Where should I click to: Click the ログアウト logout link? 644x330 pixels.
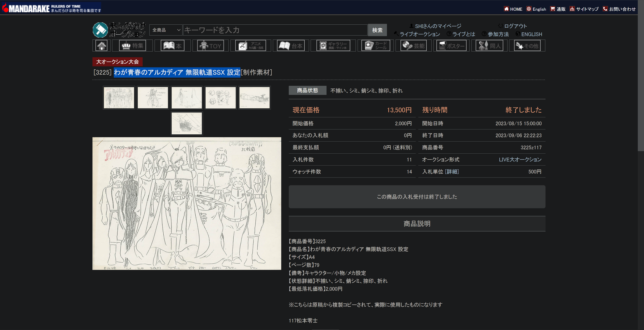pos(515,26)
